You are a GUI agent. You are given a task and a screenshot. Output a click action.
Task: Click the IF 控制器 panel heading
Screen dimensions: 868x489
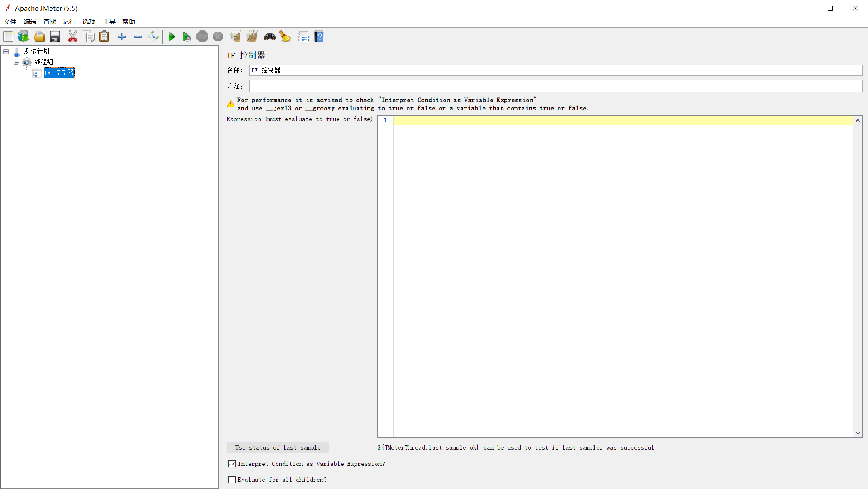coord(246,55)
